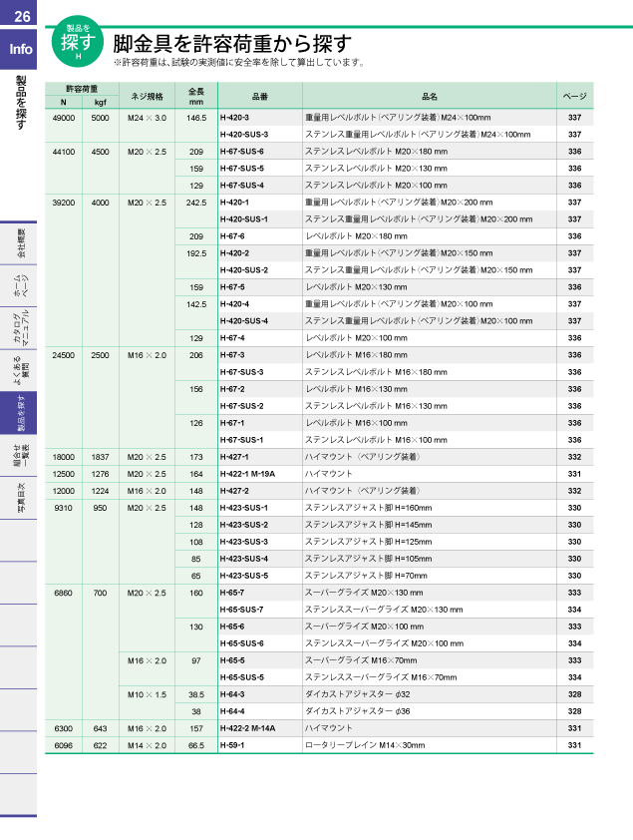Viewport: 633px width, 840px height.
Task: Open page 337 link in the H-420-3 row
Action: click(574, 118)
